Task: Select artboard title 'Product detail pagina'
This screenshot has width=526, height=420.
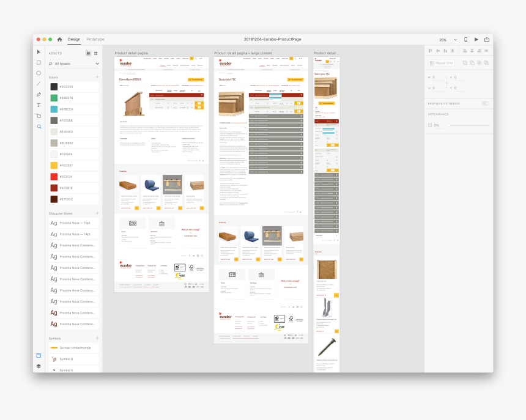Action: point(131,53)
